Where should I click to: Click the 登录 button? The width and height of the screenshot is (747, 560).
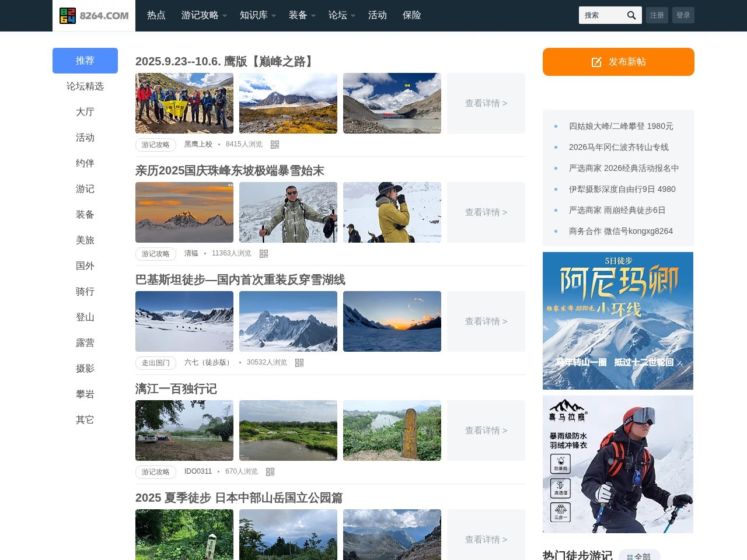(x=683, y=15)
